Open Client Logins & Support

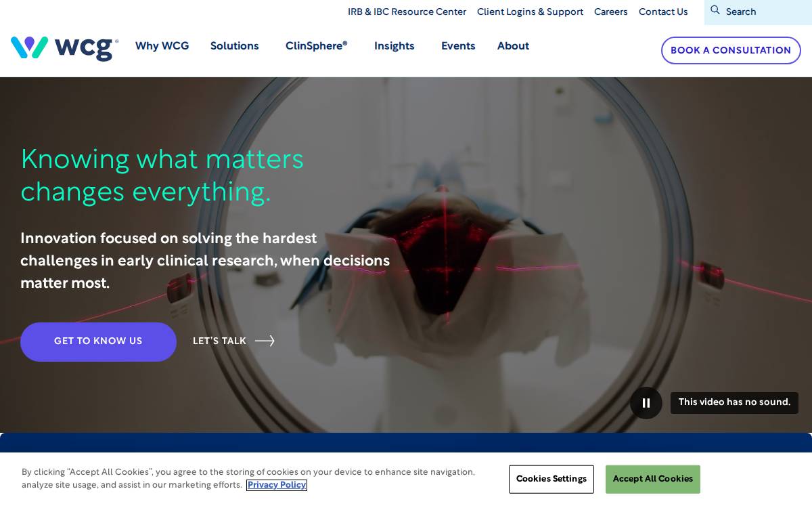(x=530, y=12)
